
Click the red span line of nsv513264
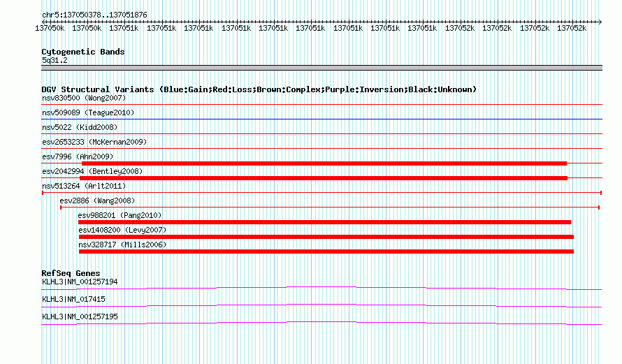click(x=321, y=193)
